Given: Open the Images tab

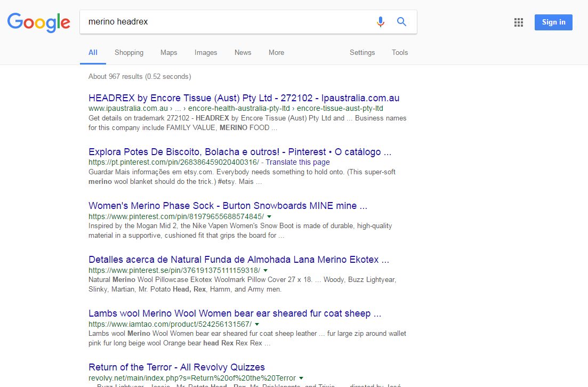Looking at the screenshot, I should pyautogui.click(x=206, y=52).
